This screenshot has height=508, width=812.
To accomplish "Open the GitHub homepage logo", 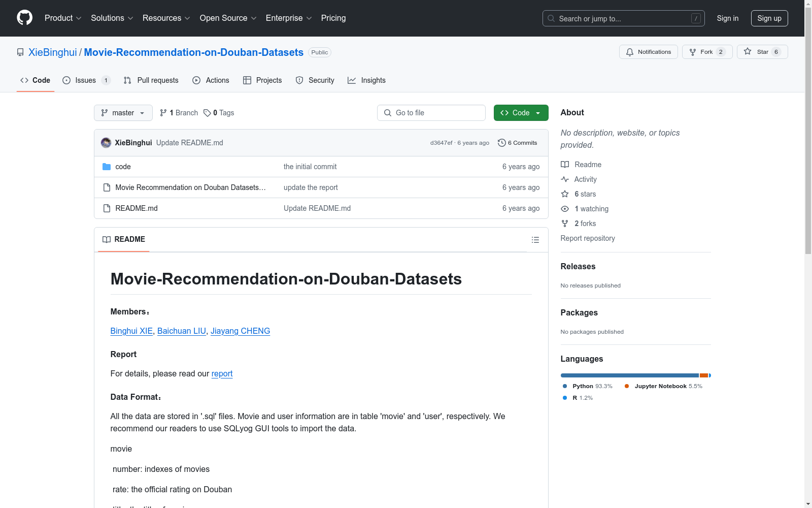I will point(24,18).
